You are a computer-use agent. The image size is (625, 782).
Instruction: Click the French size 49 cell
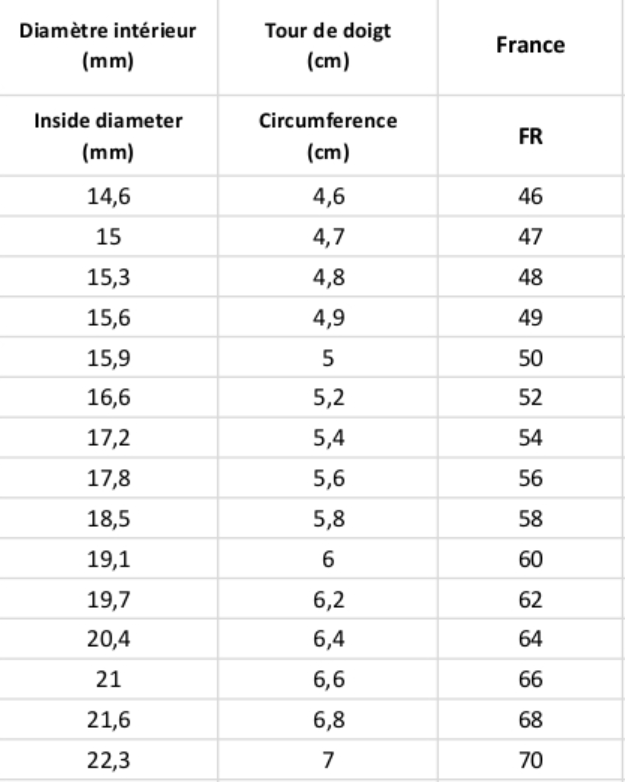point(530,318)
